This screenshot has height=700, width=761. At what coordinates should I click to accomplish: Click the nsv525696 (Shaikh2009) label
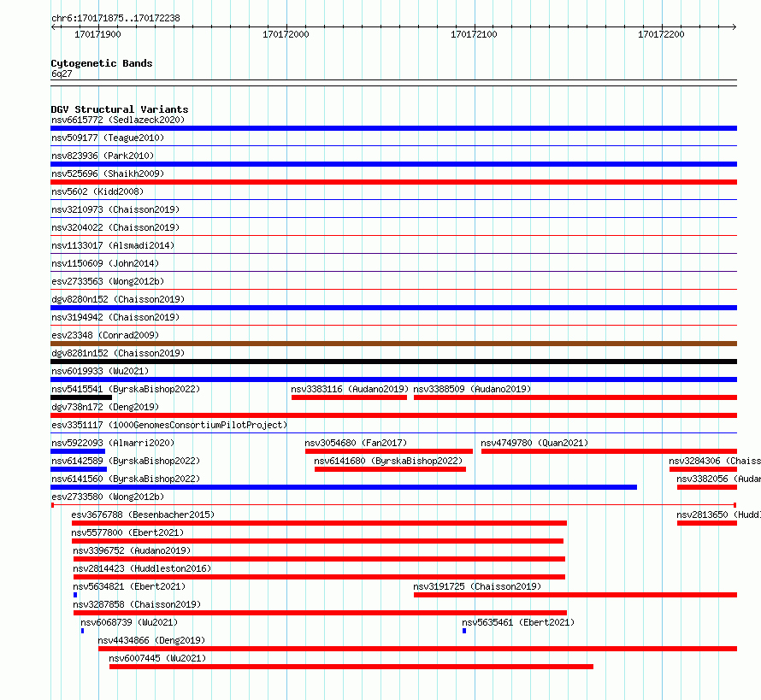coord(108,174)
